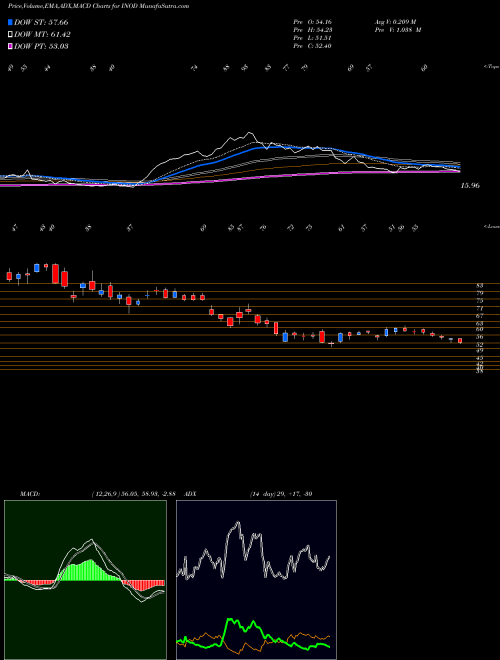
Task: Click the 15.96 value beside the EMA chart
Action: point(470,185)
